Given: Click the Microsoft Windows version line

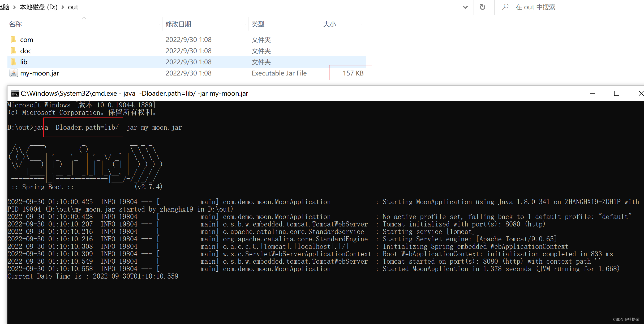Looking at the screenshot, I should [81, 105].
